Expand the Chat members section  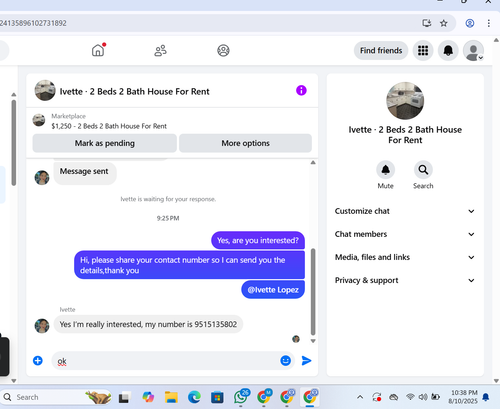[x=405, y=234]
